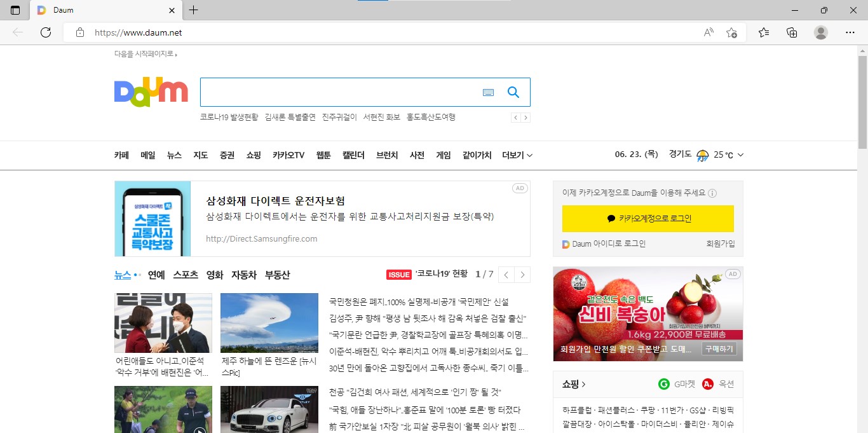868x433 pixels.
Task: Switch to the 연예 news tab
Action: 156,275
